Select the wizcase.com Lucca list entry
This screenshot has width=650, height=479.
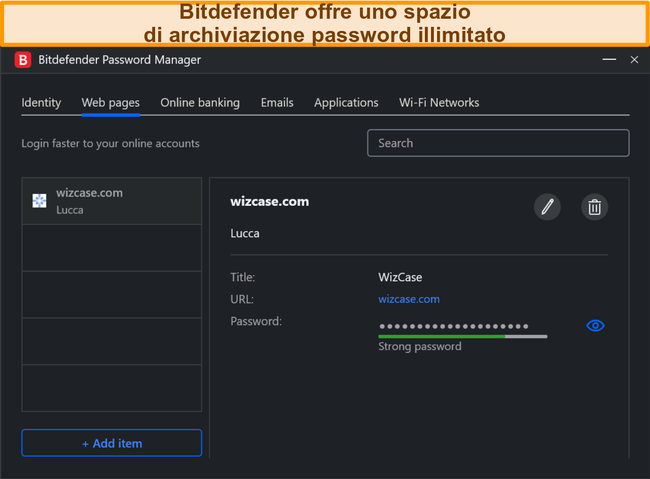click(112, 201)
